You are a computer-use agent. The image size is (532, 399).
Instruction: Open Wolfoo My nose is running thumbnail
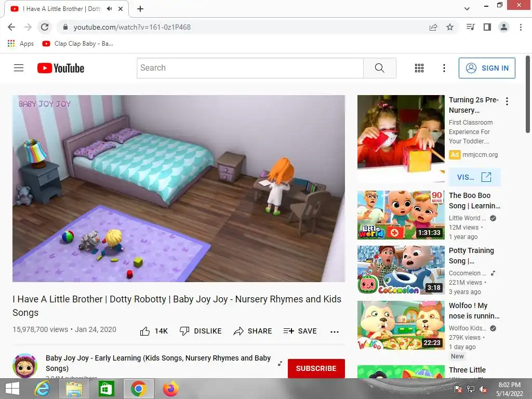tap(401, 325)
